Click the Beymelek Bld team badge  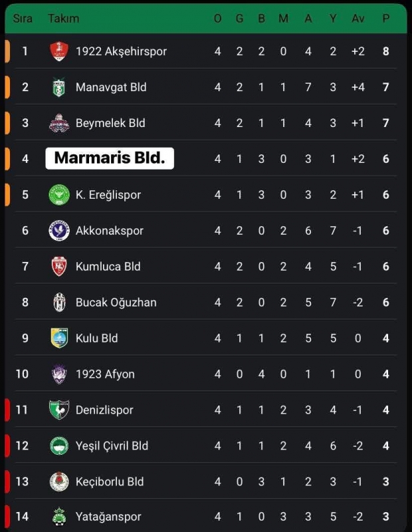click(x=59, y=123)
